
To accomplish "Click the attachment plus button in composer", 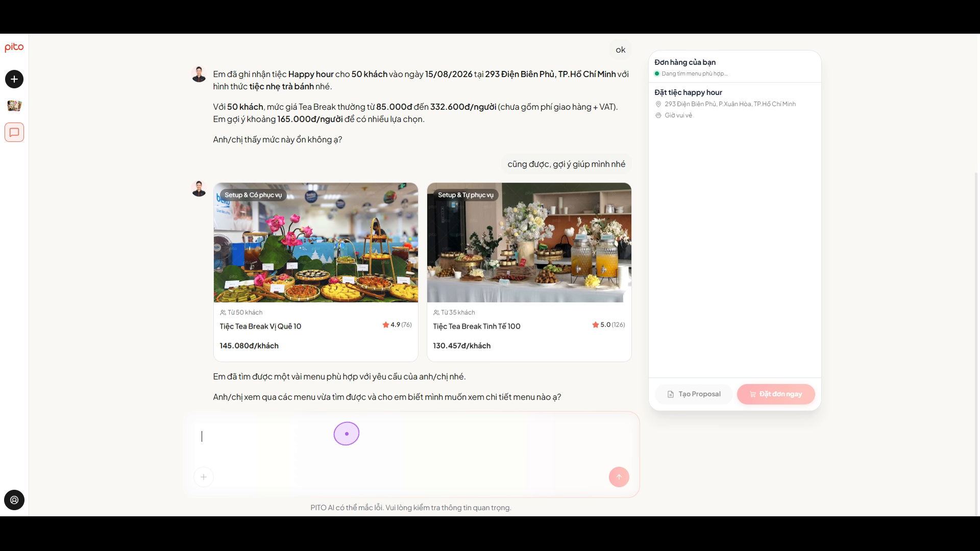I will coord(204,477).
